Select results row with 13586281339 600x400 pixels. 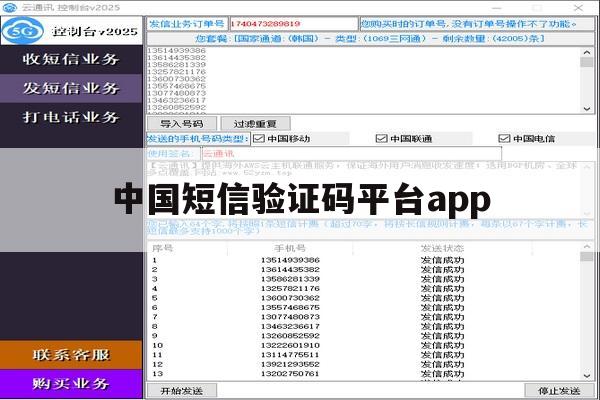click(364, 279)
